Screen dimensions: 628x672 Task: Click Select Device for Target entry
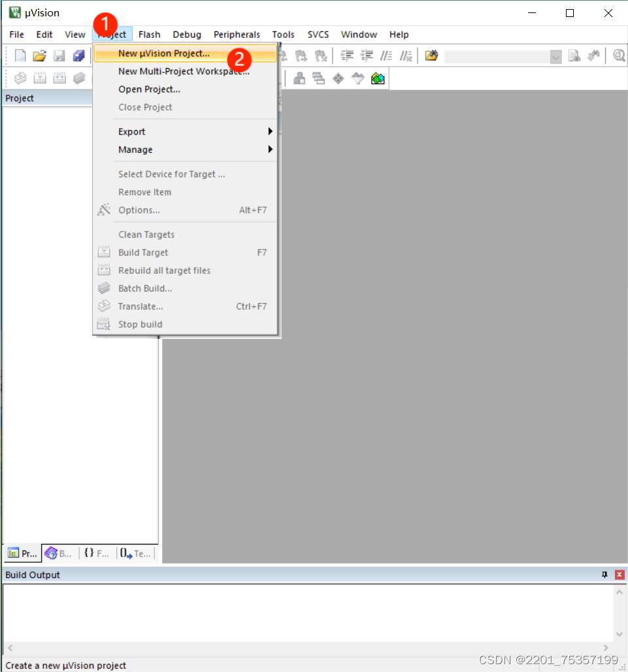[186, 174]
